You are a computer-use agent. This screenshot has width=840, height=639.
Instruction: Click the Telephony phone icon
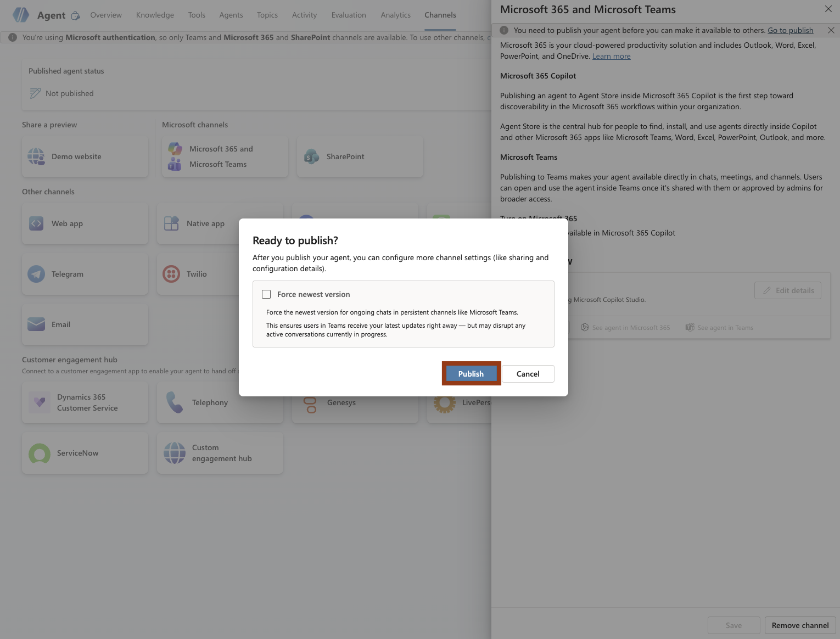click(x=175, y=402)
